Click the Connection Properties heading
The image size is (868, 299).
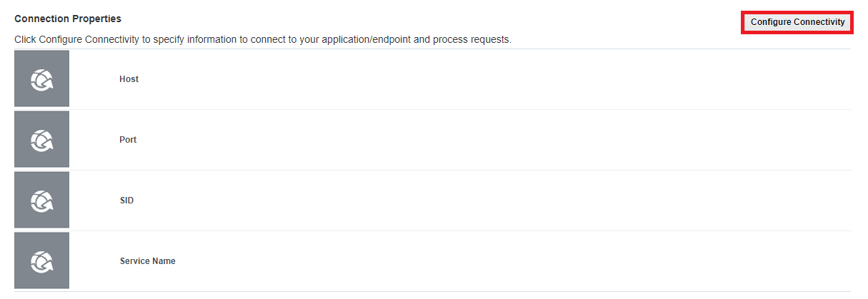[x=68, y=19]
